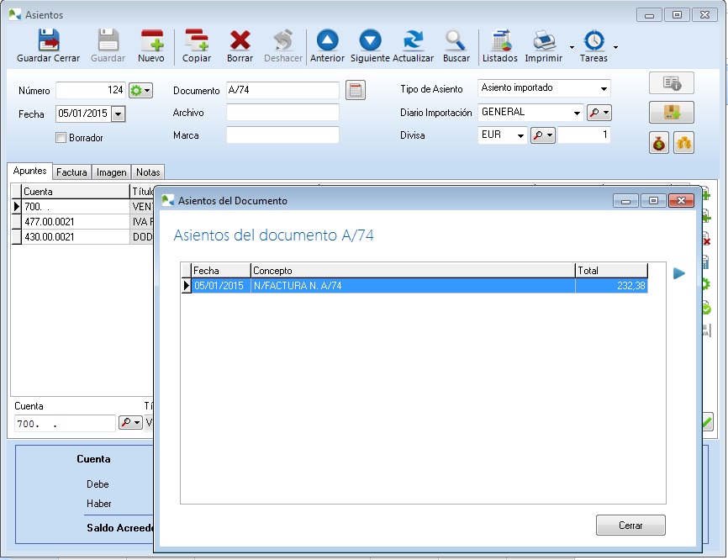Image resolution: width=728 pixels, height=560 pixels.
Task: Switch to the Notas tab
Action: [x=148, y=172]
